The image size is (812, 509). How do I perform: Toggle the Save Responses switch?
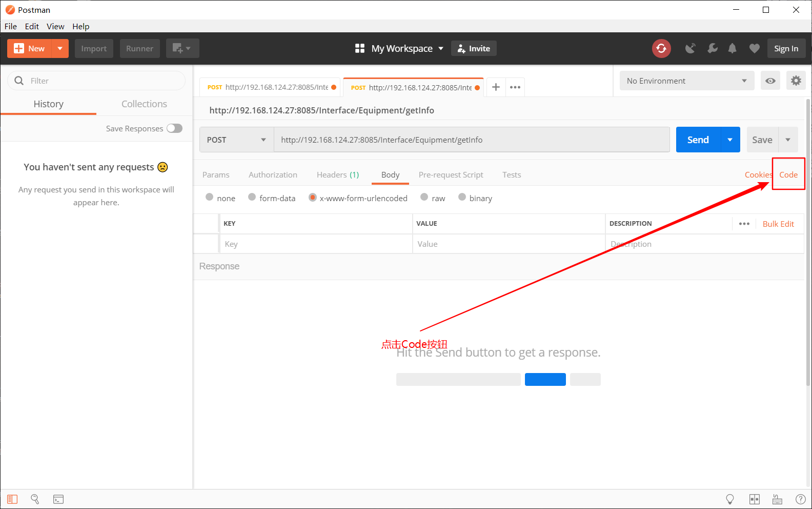(174, 128)
